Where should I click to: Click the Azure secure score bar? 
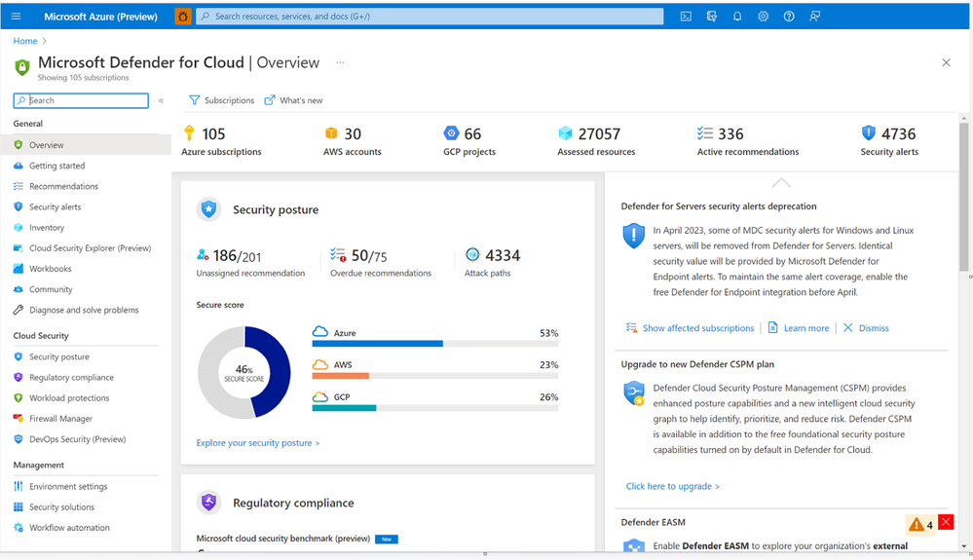pos(435,344)
